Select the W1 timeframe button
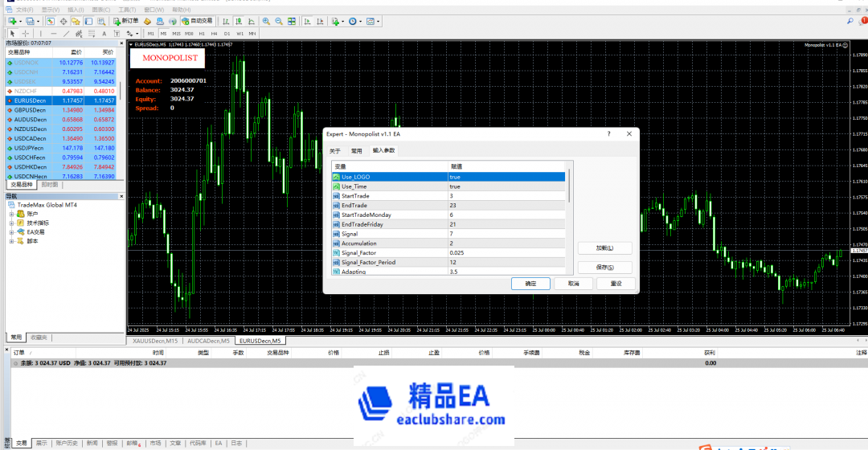The width and height of the screenshot is (868, 450). (240, 34)
